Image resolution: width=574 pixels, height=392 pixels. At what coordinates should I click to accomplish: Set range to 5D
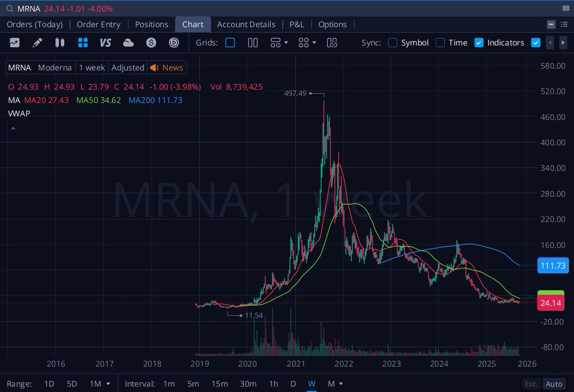click(72, 383)
